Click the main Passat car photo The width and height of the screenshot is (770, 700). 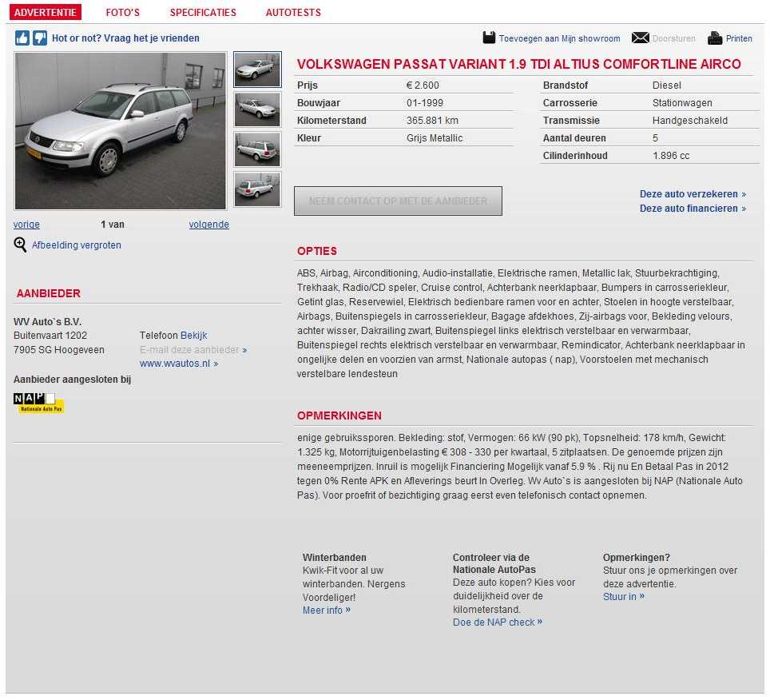pos(121,131)
